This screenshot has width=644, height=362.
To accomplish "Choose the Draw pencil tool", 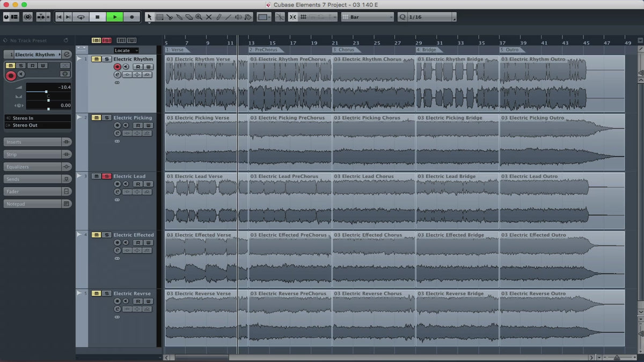I will pos(218,17).
